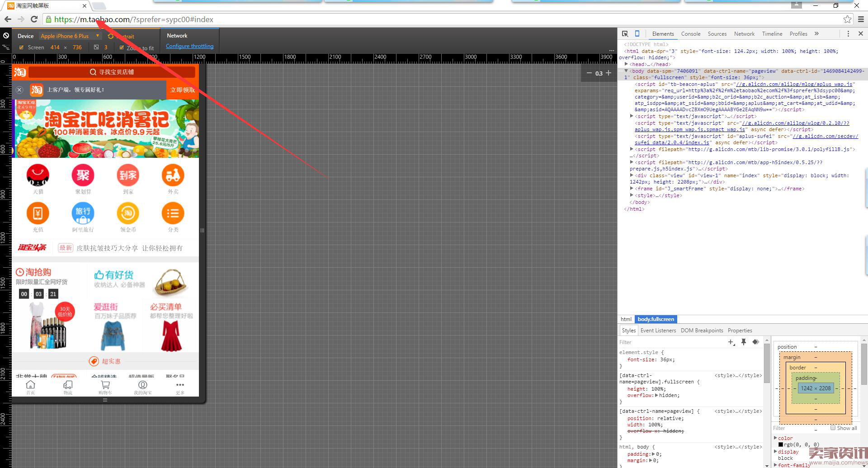Viewport: 868px width, 468px height.
Task: Tap the orange list categories icon
Action: pos(173,213)
